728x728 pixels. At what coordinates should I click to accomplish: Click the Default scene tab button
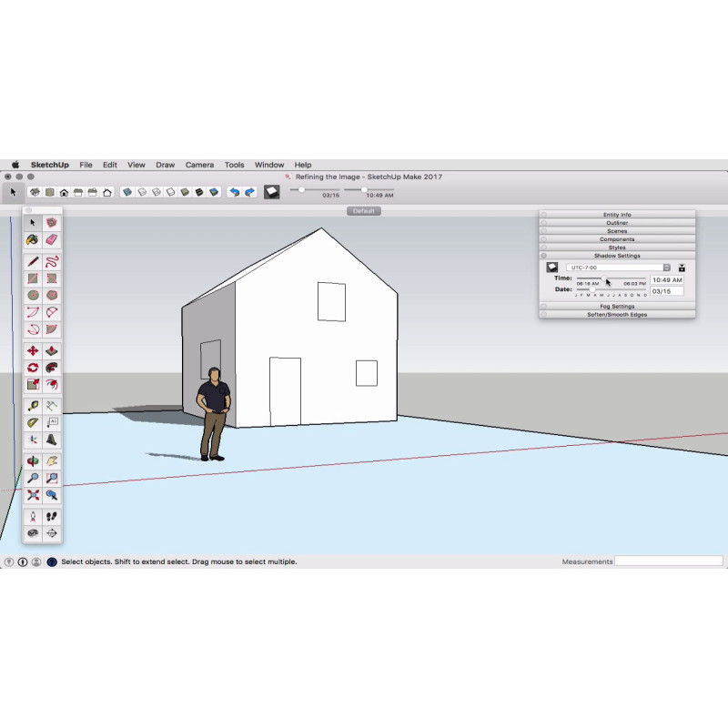tap(364, 211)
